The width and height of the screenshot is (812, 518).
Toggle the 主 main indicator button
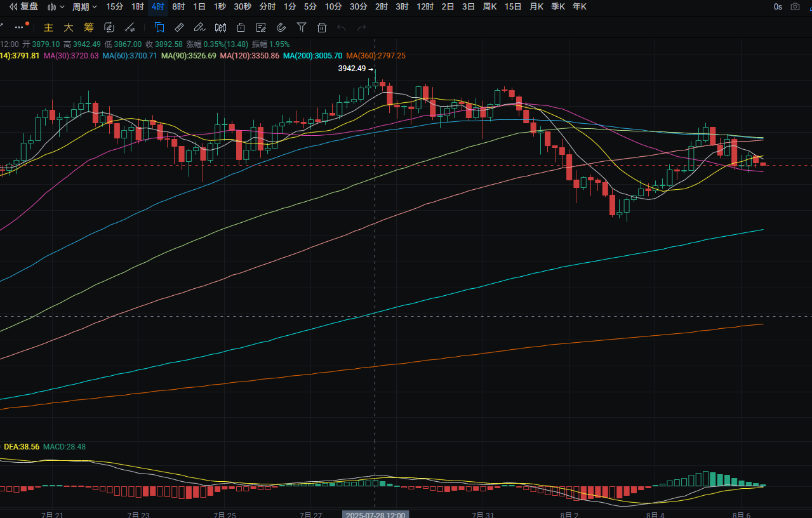tap(48, 27)
